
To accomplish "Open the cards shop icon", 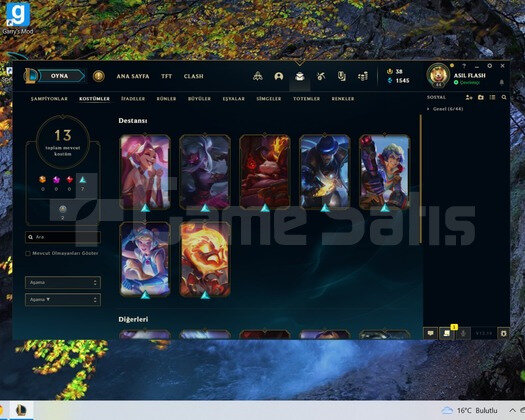I will 342,76.
